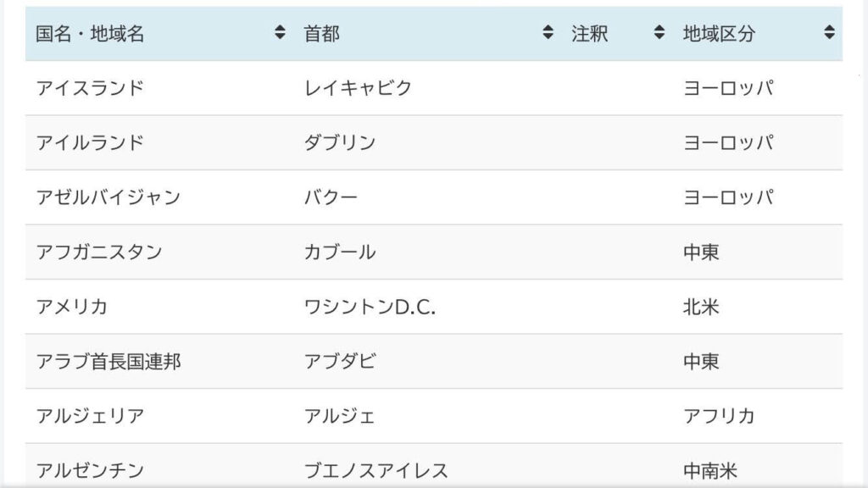Image resolution: width=868 pixels, height=488 pixels.
Task: Click the アルジェリア country cell
Action: tap(90, 416)
